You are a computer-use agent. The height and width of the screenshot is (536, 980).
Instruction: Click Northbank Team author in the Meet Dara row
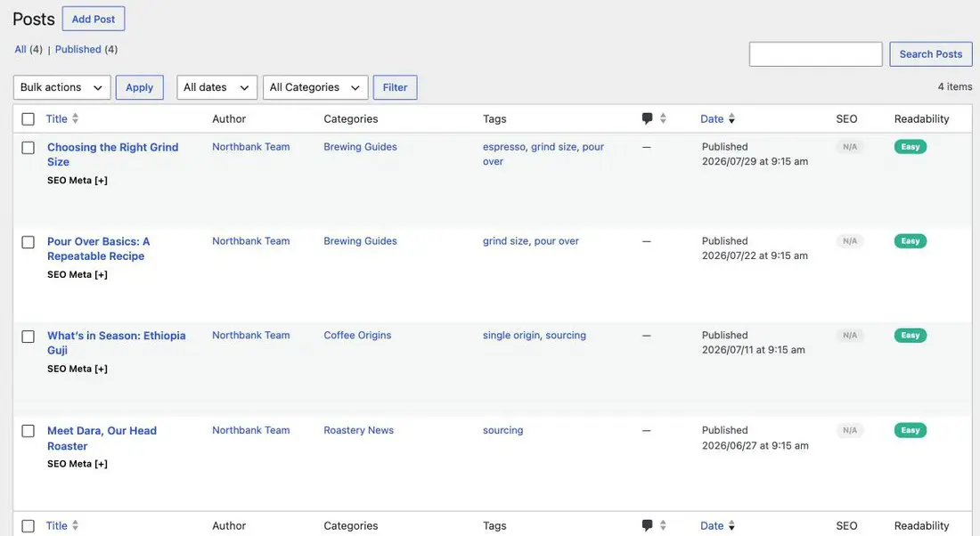pos(250,430)
